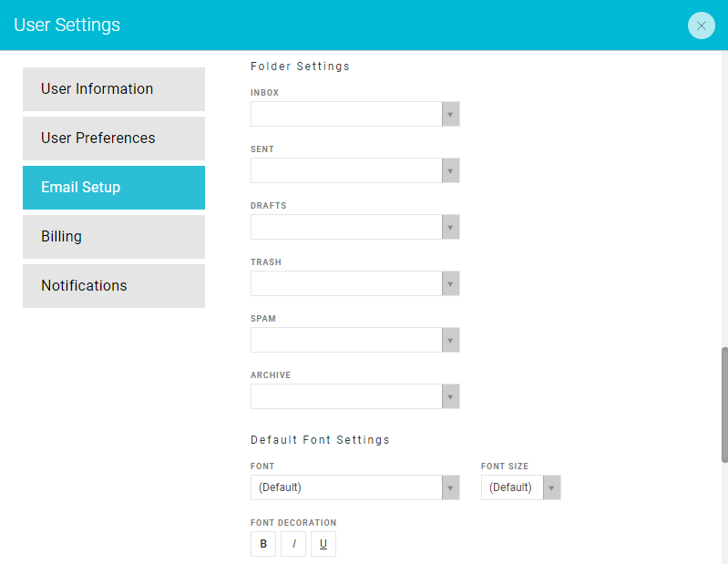
Task: Open the User Preferences tab
Action: click(x=114, y=138)
